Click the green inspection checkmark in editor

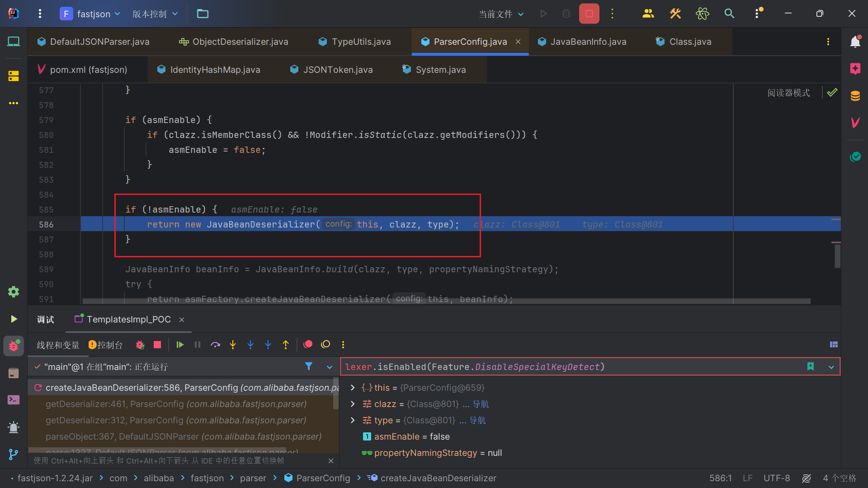[832, 93]
